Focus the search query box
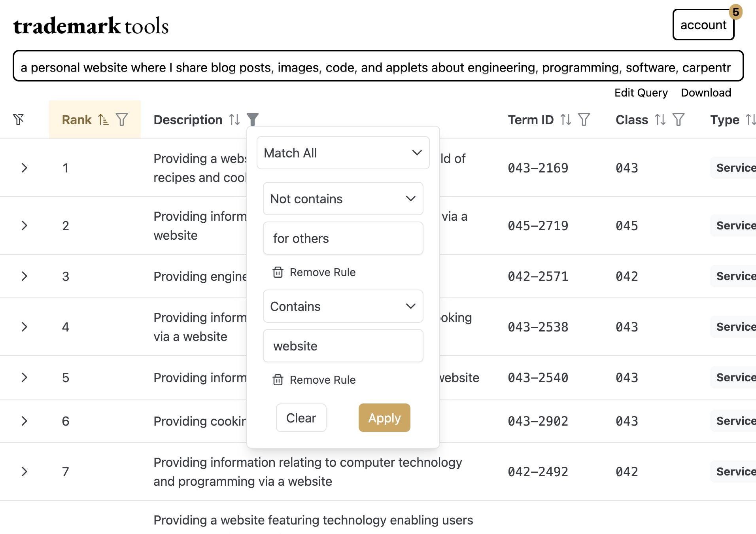This screenshot has height=534, width=756. tap(378, 66)
